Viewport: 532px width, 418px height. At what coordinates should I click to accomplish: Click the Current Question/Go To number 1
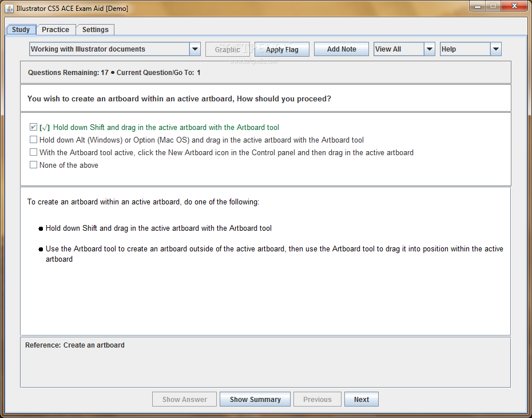pyautogui.click(x=198, y=72)
